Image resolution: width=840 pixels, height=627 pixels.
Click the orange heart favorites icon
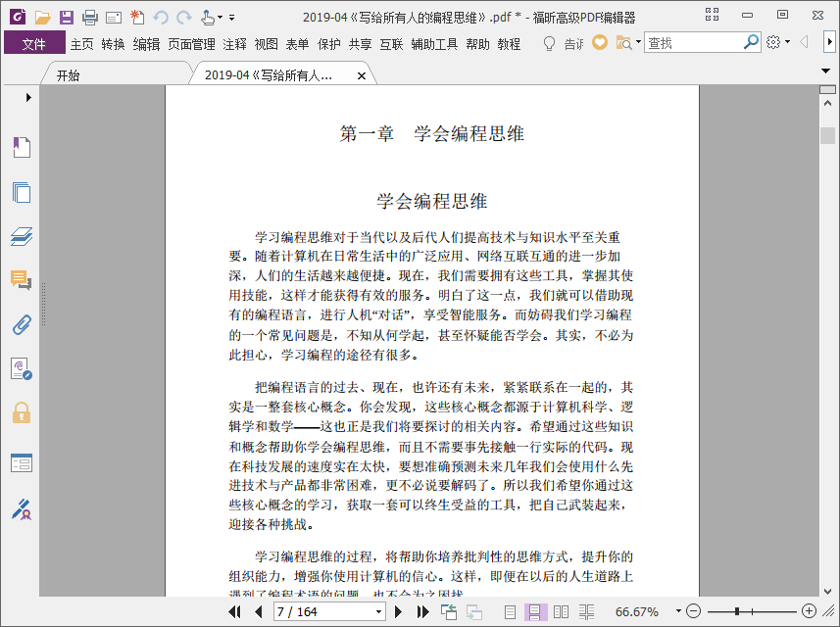pos(600,42)
